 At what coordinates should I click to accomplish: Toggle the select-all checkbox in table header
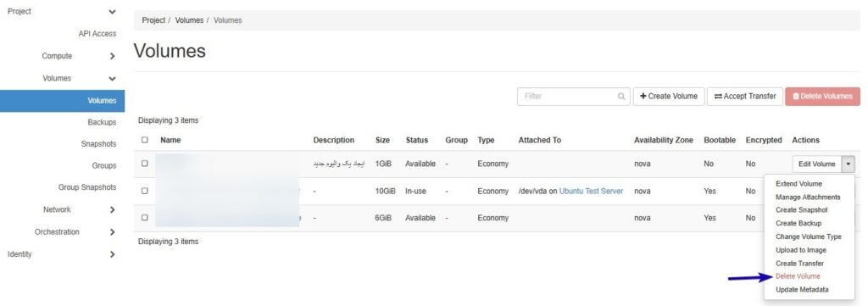[x=144, y=140]
